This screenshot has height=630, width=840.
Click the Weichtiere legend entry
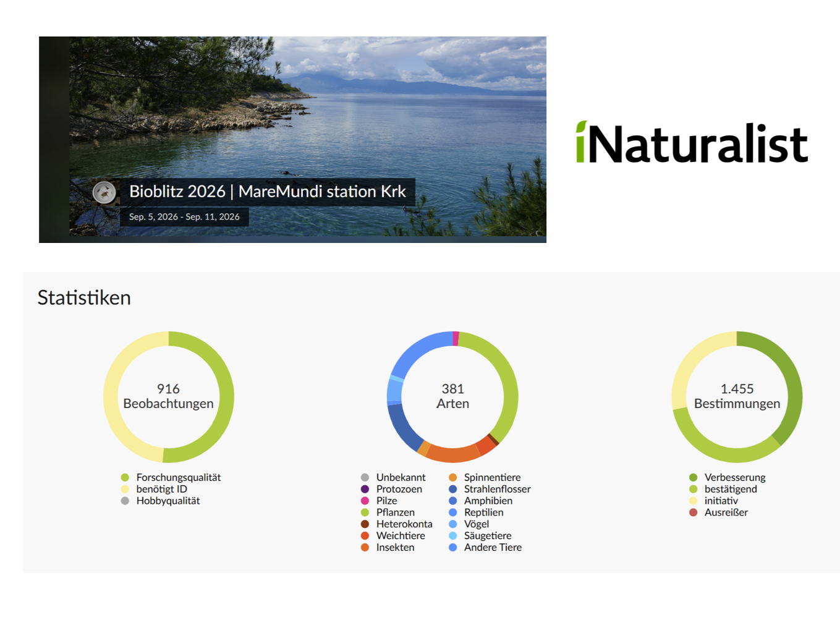tap(392, 536)
